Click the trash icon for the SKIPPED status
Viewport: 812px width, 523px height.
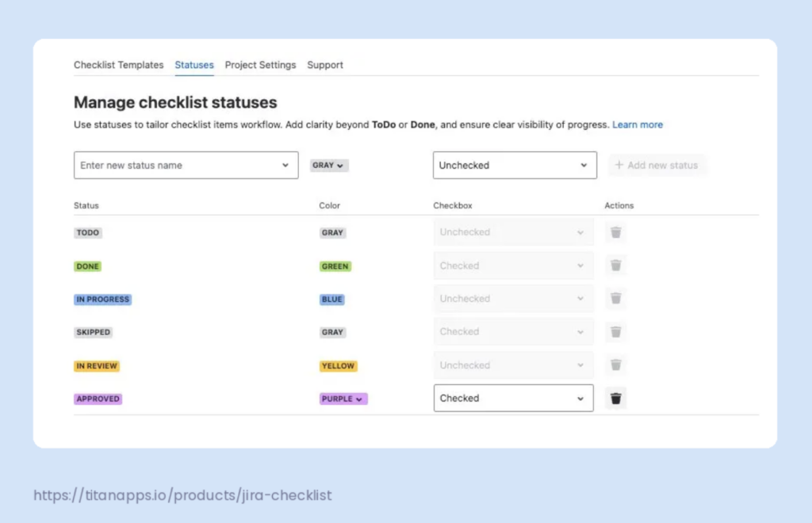pyautogui.click(x=615, y=331)
